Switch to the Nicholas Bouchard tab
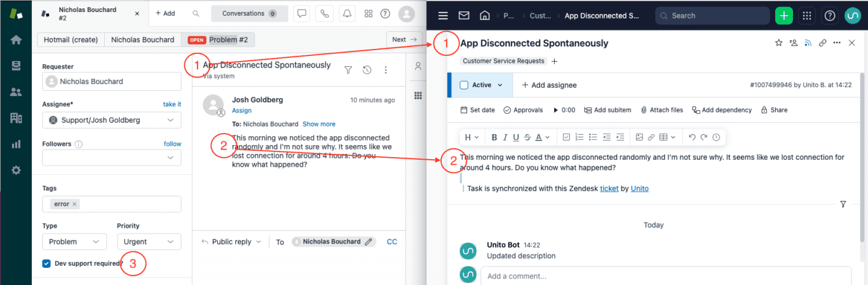868x285 pixels. pos(142,39)
